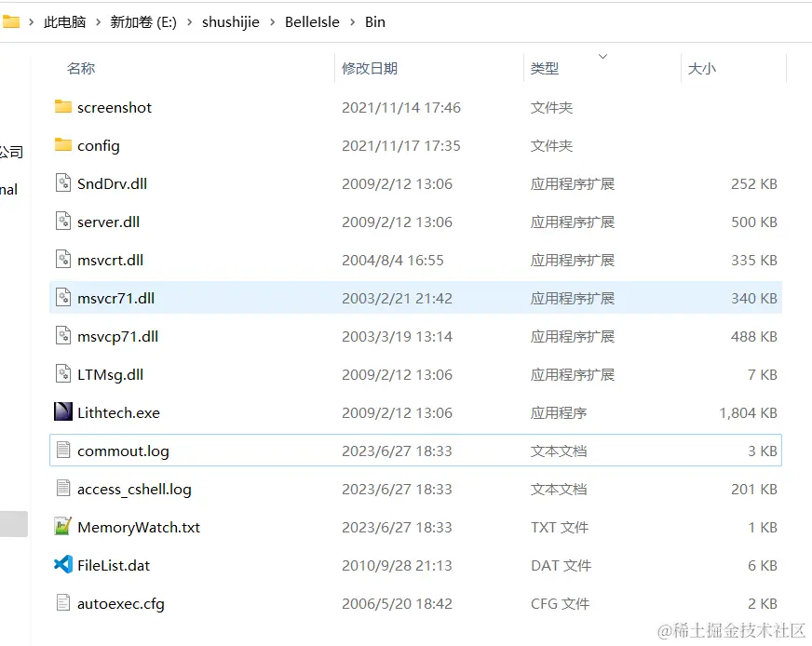Click the commout.log document icon

[x=63, y=451]
